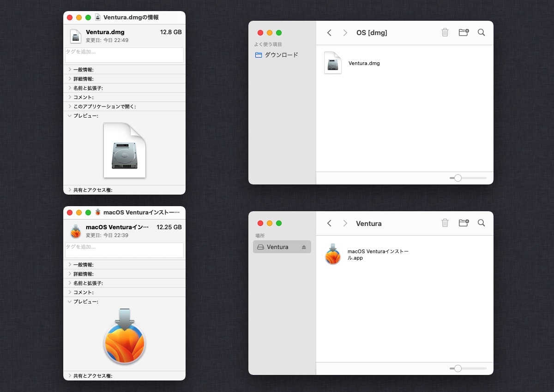Collapse プレビュー section in Ventura.dmg info
The image size is (554, 392).
click(x=70, y=116)
